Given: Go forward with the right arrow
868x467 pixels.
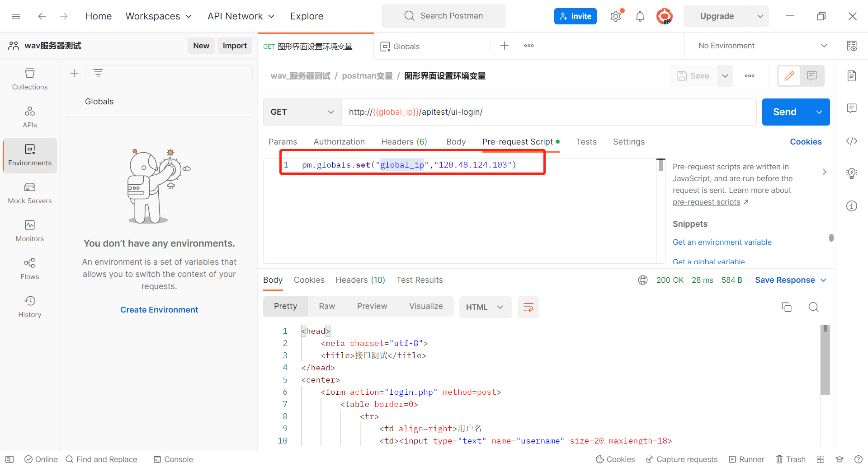Looking at the screenshot, I should click(x=64, y=16).
